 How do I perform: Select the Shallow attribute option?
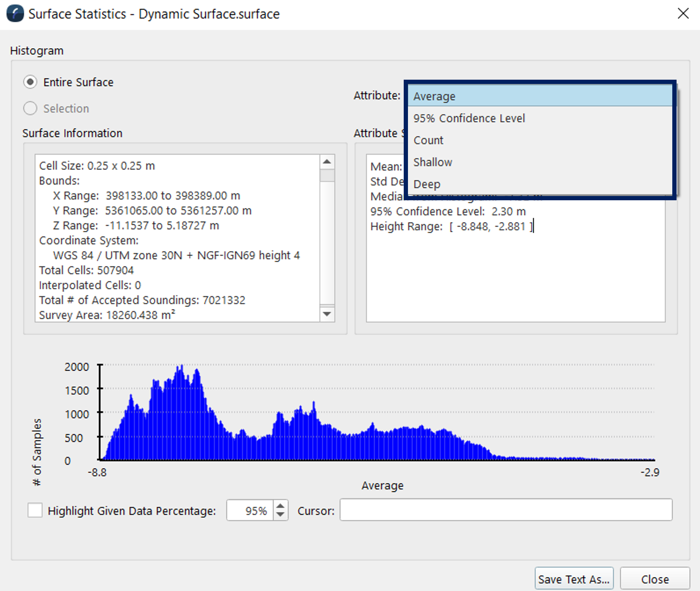pyautogui.click(x=540, y=162)
